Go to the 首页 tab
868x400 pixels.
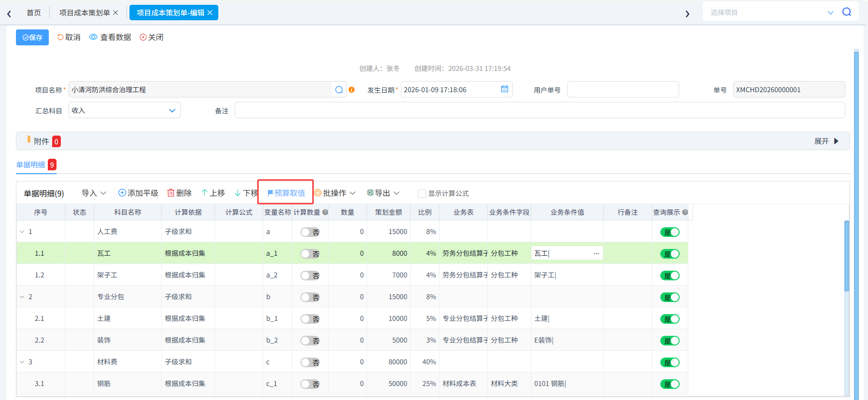coord(34,13)
